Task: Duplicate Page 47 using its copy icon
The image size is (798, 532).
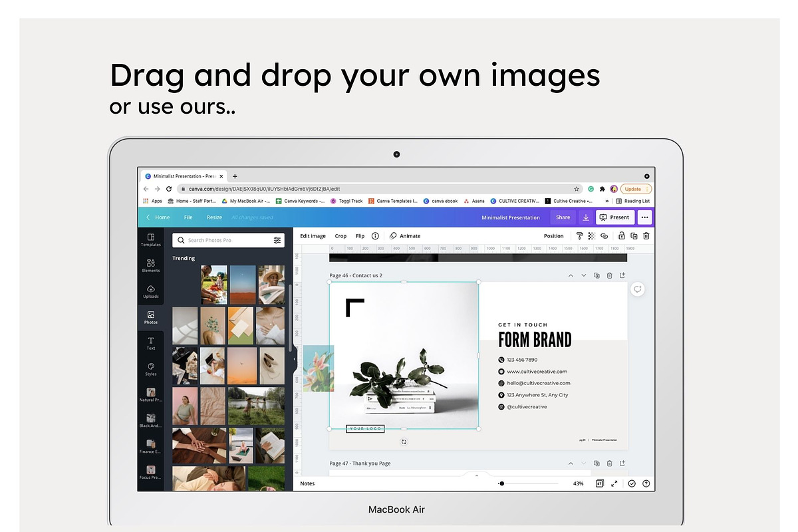Action: coord(597,464)
